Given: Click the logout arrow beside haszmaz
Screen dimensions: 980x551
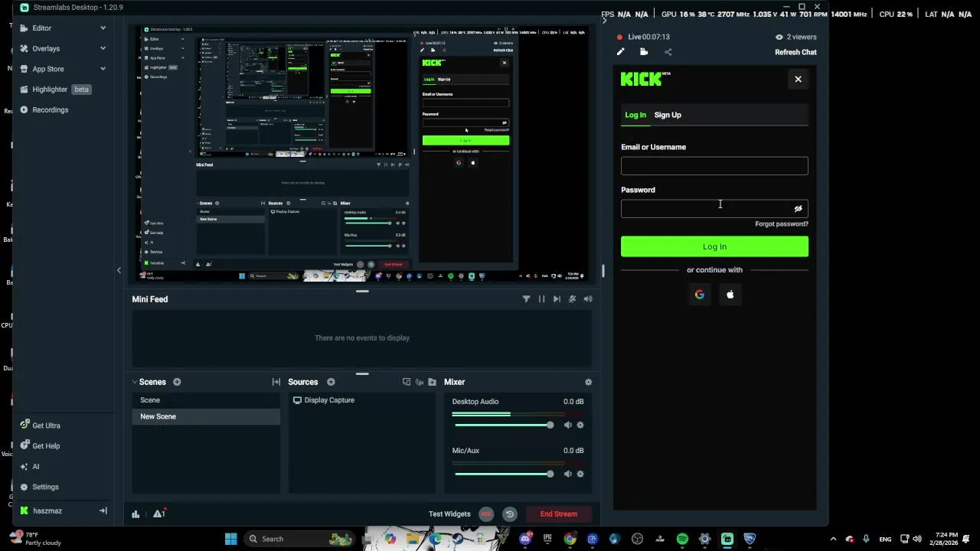Looking at the screenshot, I should tap(103, 510).
